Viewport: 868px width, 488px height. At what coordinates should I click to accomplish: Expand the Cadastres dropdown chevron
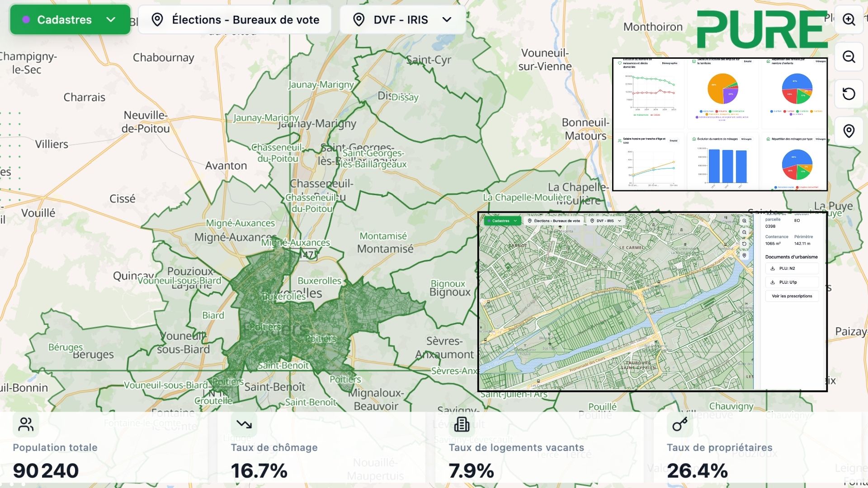111,20
